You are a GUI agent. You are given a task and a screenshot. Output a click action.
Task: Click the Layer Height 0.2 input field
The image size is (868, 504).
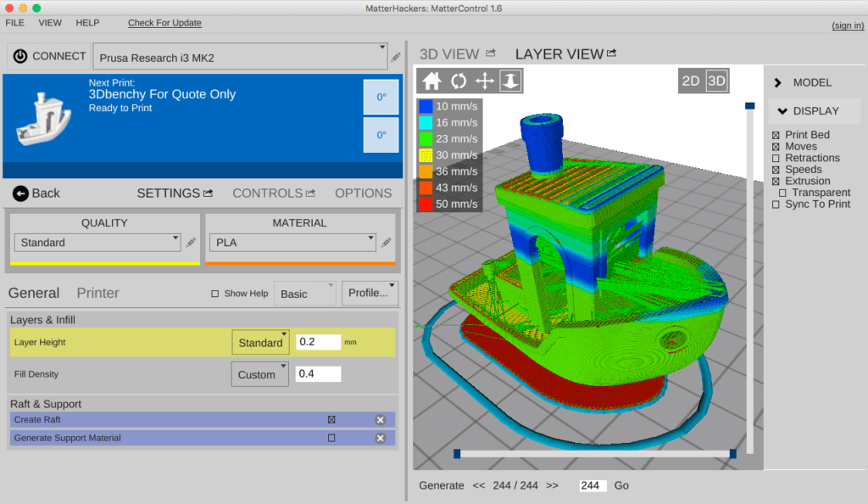coord(319,342)
